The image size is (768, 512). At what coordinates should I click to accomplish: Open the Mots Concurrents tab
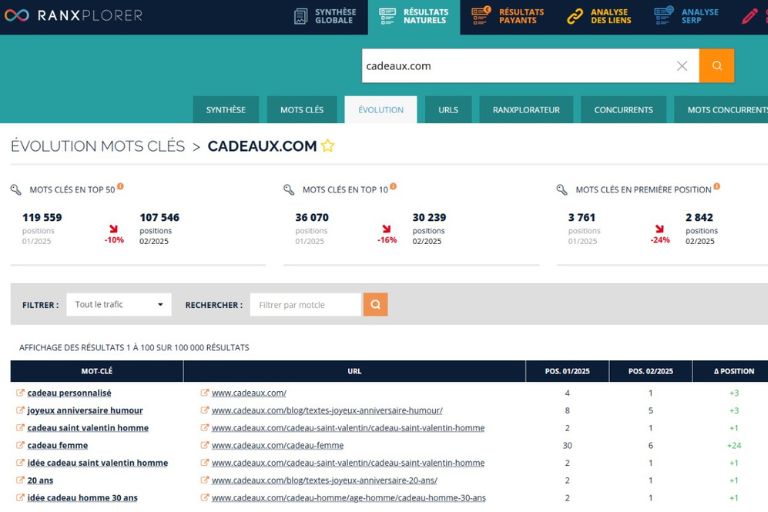[721, 110]
